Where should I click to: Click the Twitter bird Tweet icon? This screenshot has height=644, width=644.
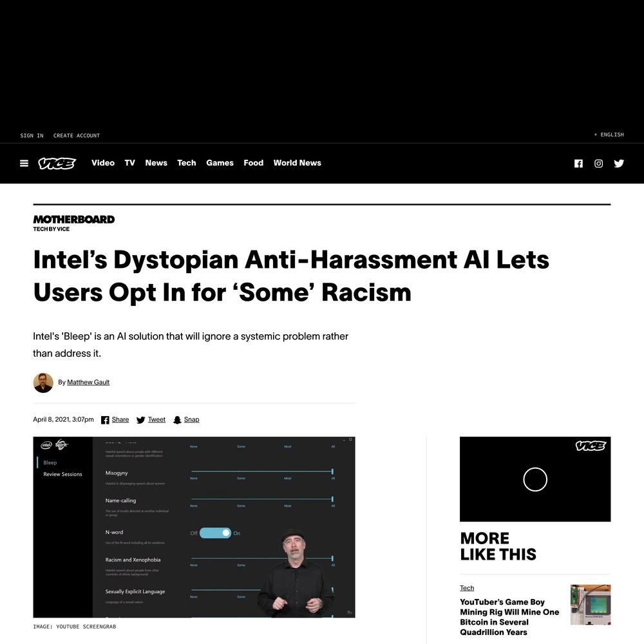tap(140, 420)
